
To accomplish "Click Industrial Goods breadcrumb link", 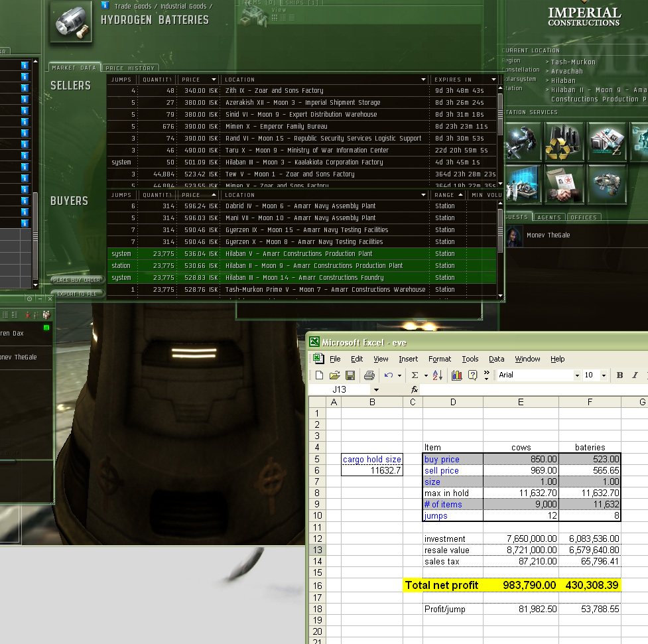I will pos(183,6).
